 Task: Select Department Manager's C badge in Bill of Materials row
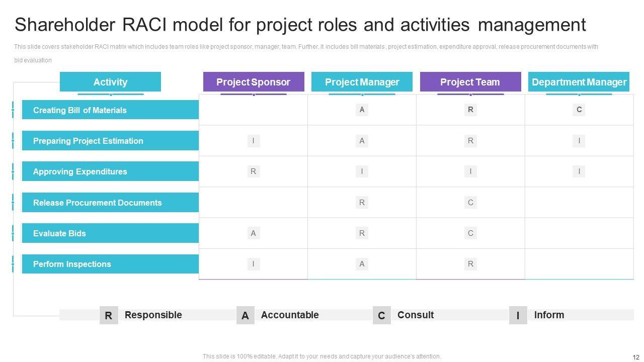pos(579,110)
